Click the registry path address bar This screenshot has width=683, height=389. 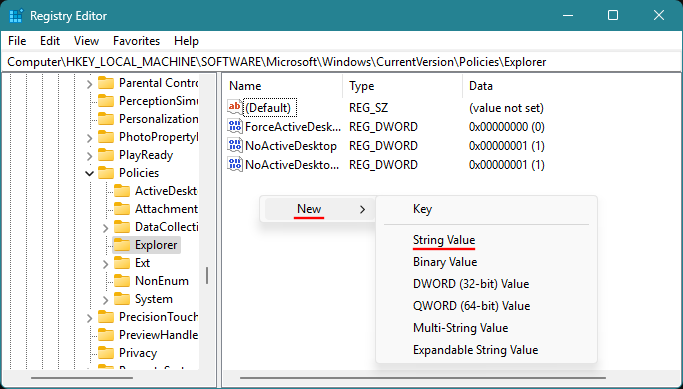pyautogui.click(x=342, y=62)
